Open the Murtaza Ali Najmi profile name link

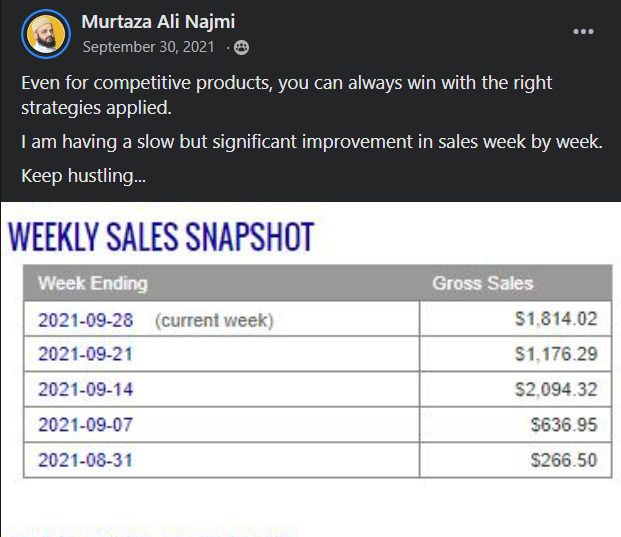[x=158, y=21]
